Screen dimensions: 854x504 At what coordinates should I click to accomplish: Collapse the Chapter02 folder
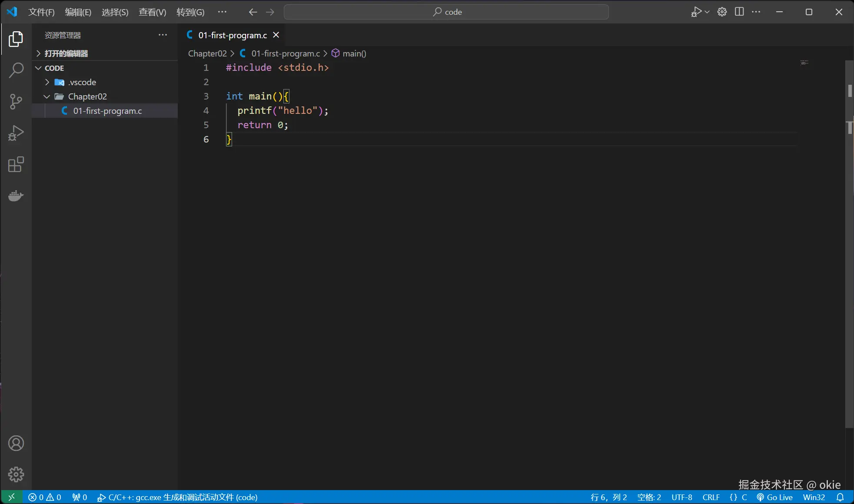[87, 96]
